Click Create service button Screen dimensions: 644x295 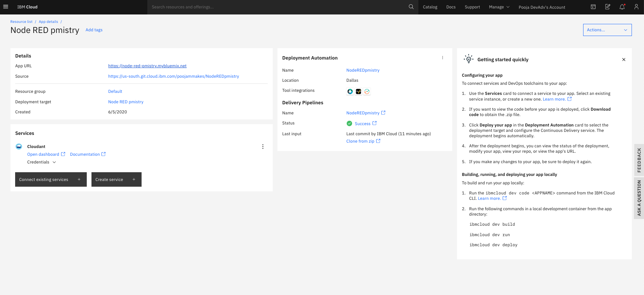pyautogui.click(x=116, y=180)
